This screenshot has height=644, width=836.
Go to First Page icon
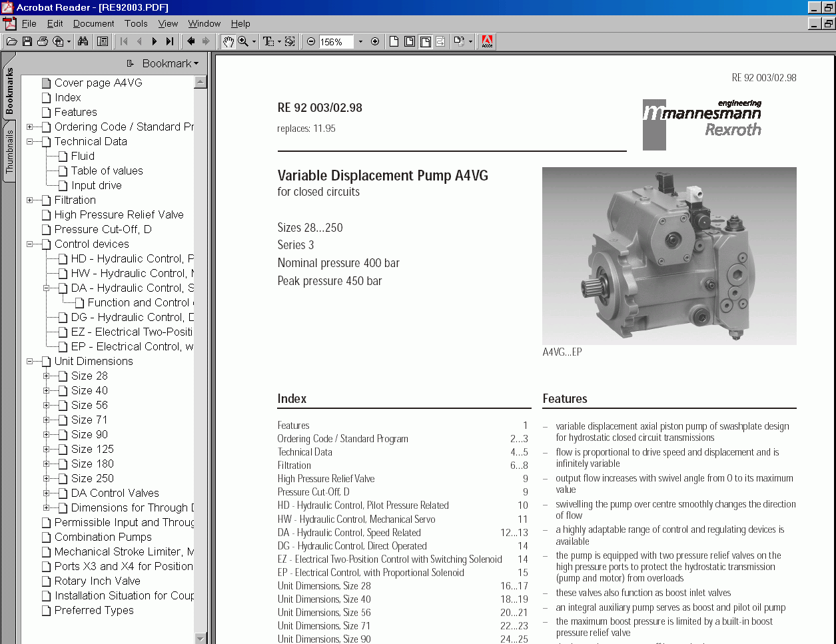click(x=124, y=41)
